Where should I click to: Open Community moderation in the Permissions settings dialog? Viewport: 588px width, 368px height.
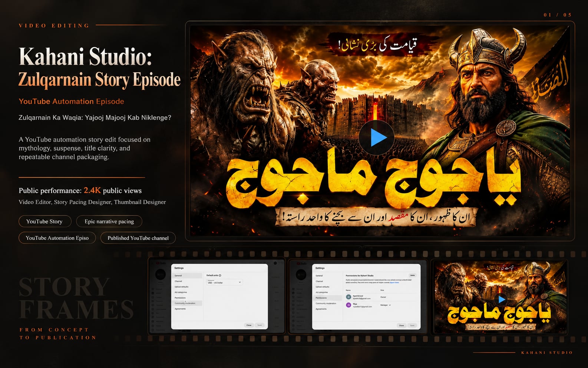(x=328, y=303)
